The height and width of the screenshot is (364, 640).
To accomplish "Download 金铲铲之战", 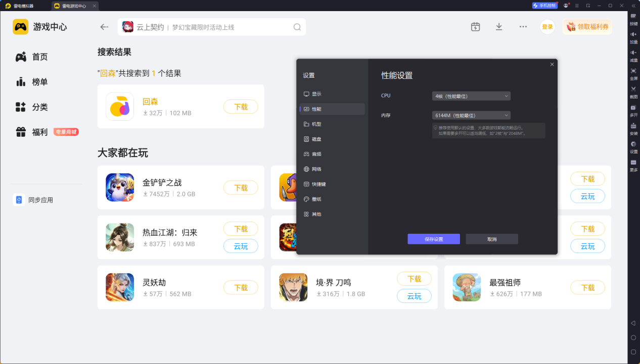I will pos(241,187).
